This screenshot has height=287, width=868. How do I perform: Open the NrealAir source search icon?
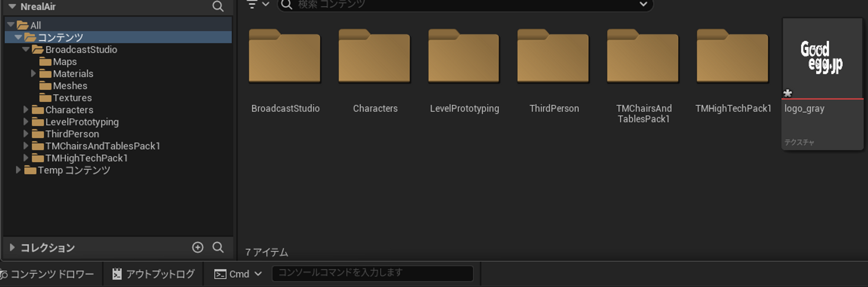[218, 6]
